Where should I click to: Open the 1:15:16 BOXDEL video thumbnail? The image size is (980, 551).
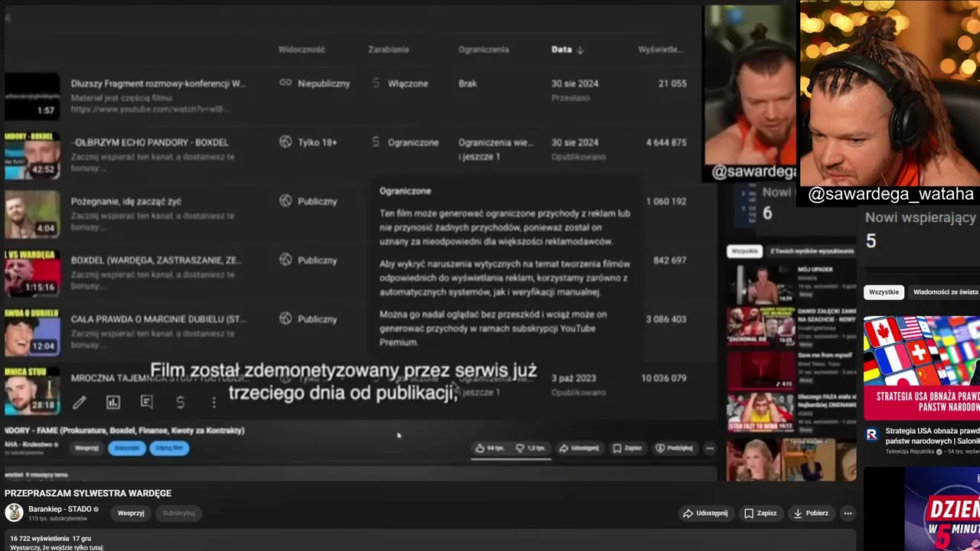click(x=32, y=273)
